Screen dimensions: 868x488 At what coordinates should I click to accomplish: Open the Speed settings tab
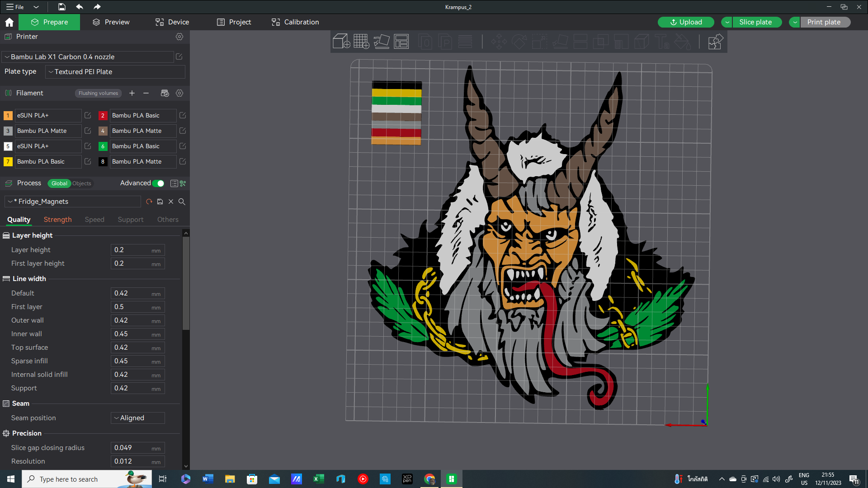tap(94, 220)
